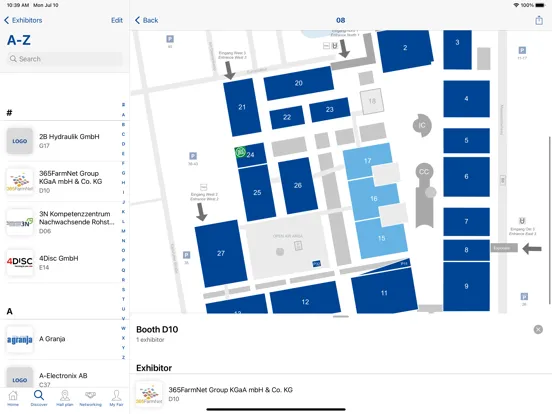Screen dimensions: 552x414
Task: Tap Back in map header
Action: point(147,20)
